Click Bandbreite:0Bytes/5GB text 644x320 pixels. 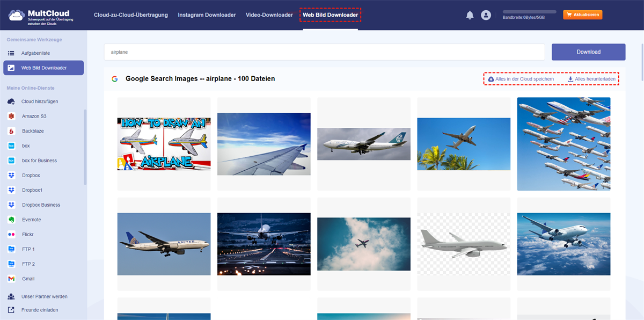click(524, 17)
